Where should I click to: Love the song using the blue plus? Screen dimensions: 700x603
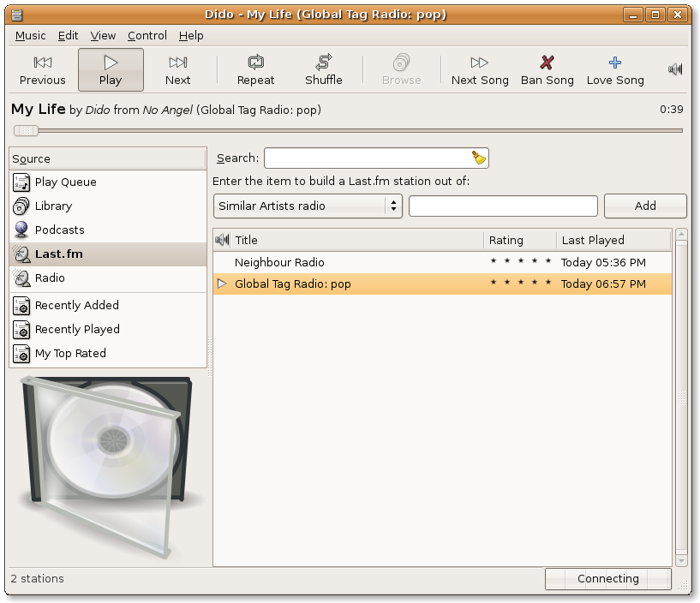click(615, 63)
